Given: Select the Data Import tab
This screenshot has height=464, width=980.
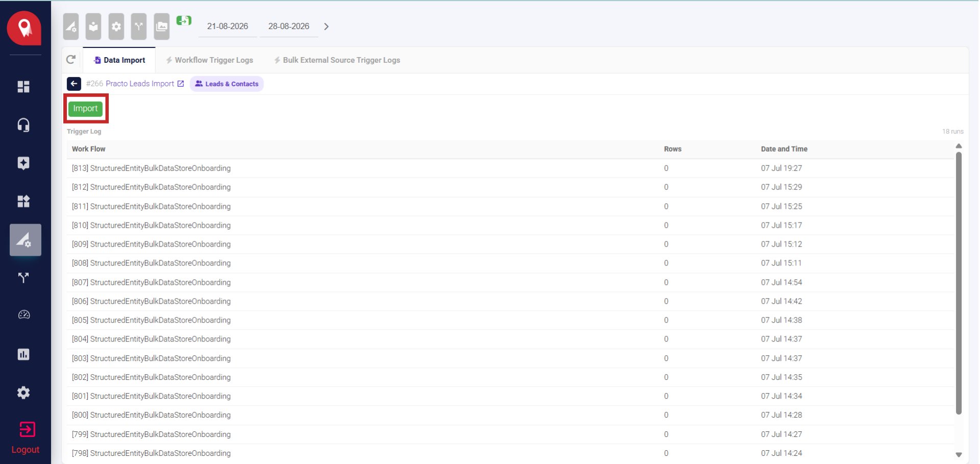Looking at the screenshot, I should [119, 60].
